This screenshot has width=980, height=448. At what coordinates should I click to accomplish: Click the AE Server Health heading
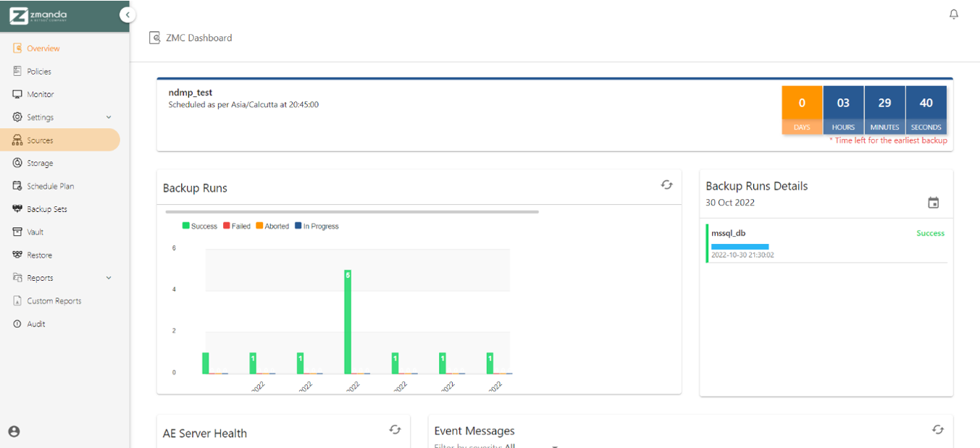[x=205, y=434]
